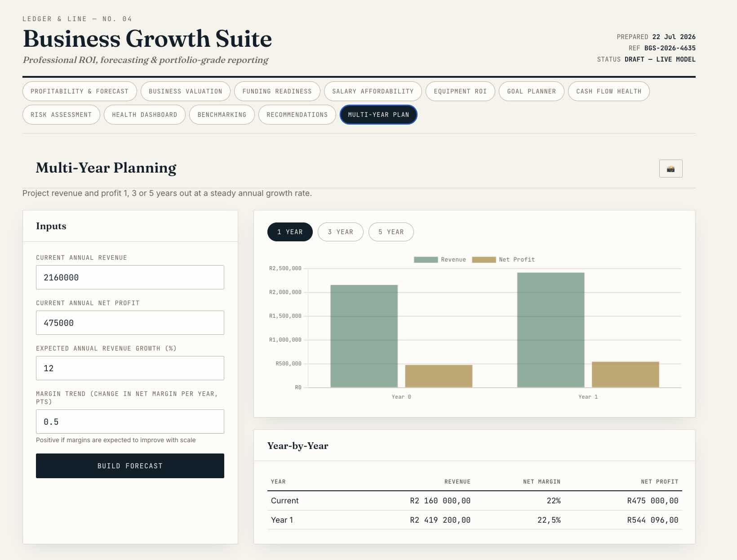
Task: Select the Salary Affordability tab
Action: (x=373, y=91)
